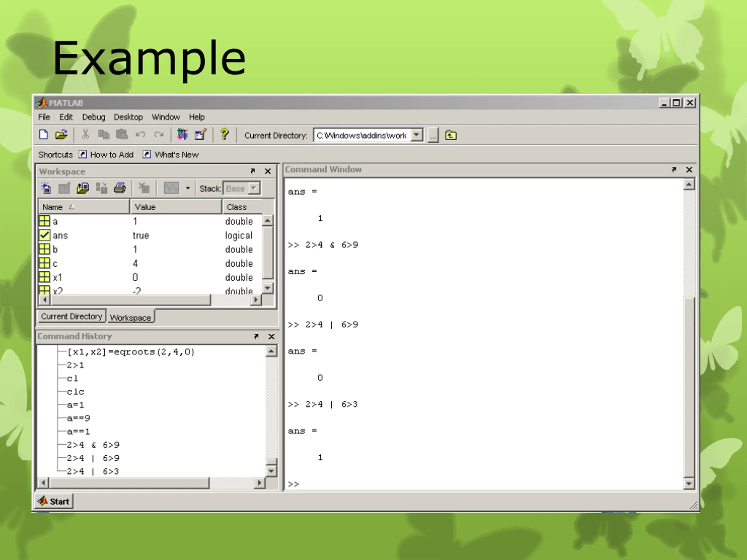The image size is (747, 560).
Task: Close the Workspace panel
Action: click(x=268, y=171)
